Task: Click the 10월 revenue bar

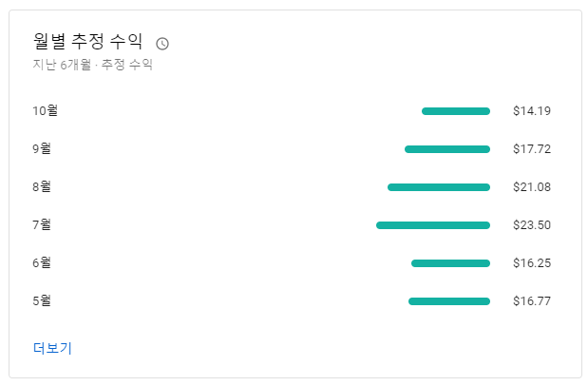Action: point(456,111)
